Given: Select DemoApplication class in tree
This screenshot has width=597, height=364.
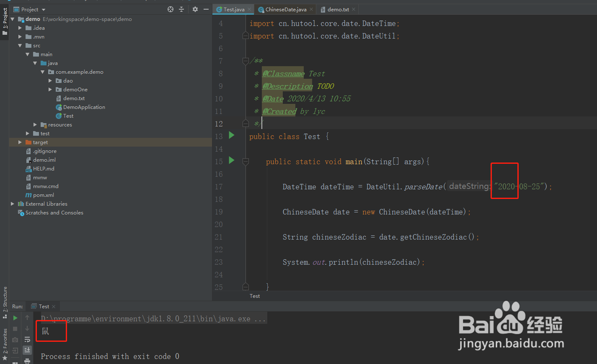Looking at the screenshot, I should coord(84,107).
